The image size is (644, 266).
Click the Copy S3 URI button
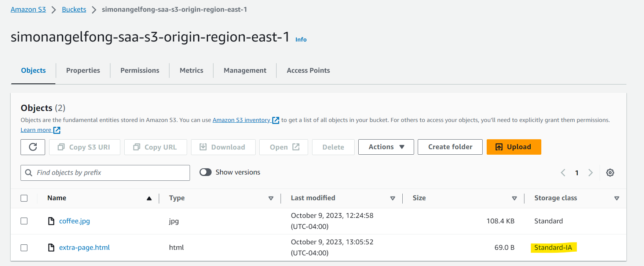click(x=85, y=147)
